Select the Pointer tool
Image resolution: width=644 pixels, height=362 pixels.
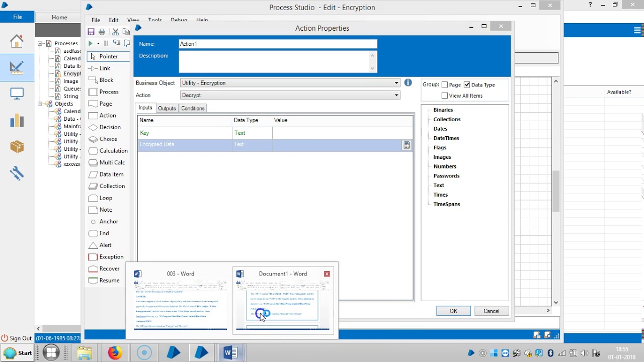[108, 56]
